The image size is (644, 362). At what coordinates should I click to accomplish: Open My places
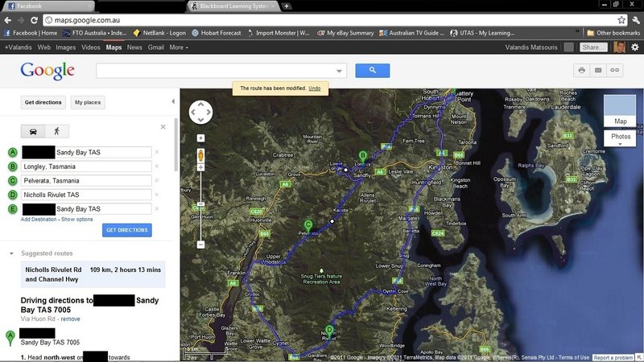pyautogui.click(x=88, y=102)
